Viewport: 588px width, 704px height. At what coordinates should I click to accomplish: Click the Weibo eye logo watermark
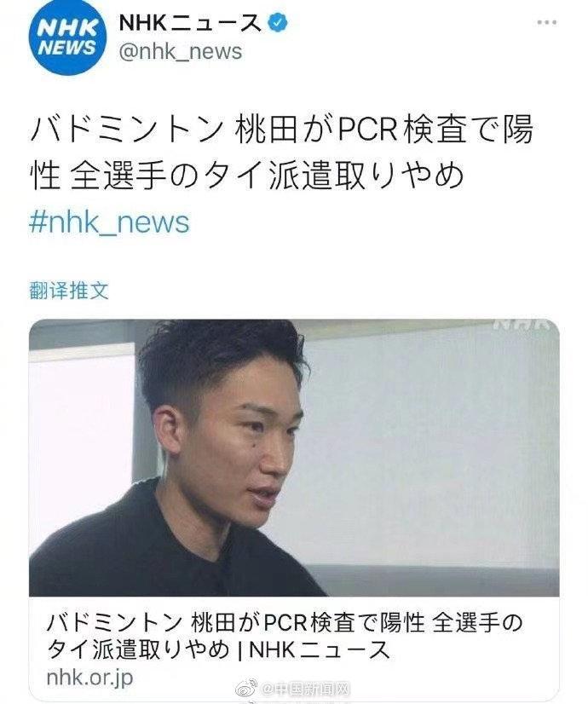point(247,689)
